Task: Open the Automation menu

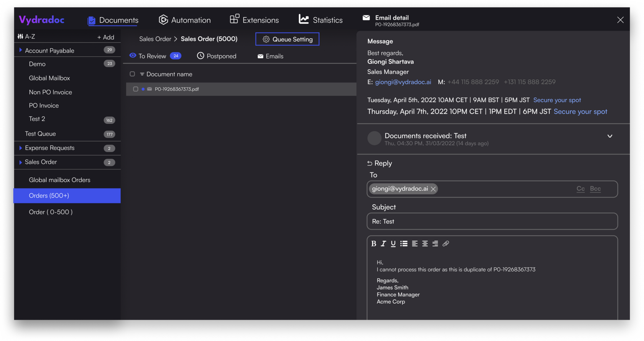Action: pos(185,20)
